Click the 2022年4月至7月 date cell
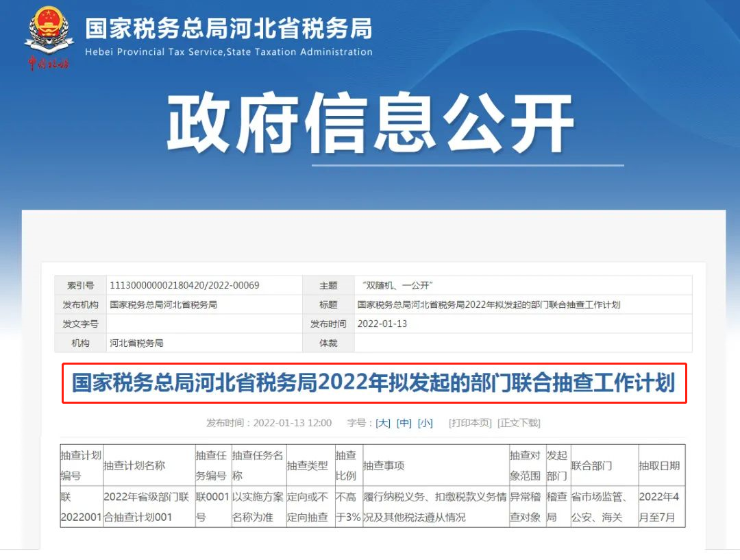 [662, 507]
